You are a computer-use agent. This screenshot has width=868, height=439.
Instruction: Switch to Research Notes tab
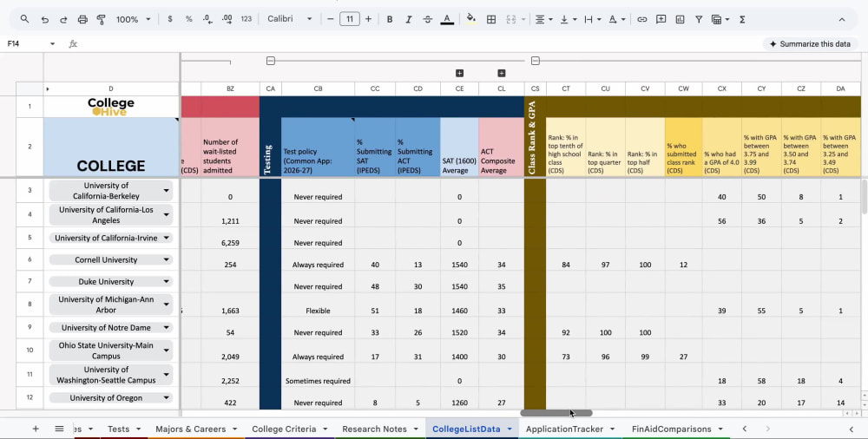point(374,429)
